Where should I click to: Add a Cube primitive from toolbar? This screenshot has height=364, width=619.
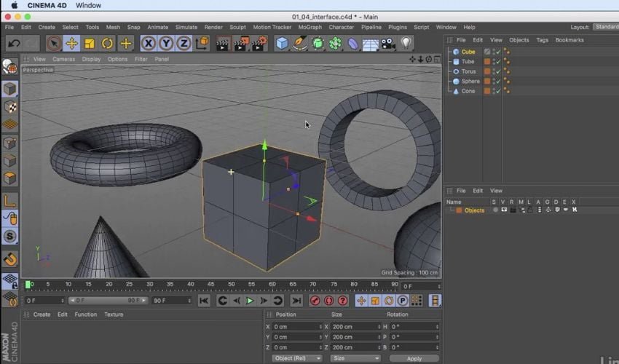(283, 43)
